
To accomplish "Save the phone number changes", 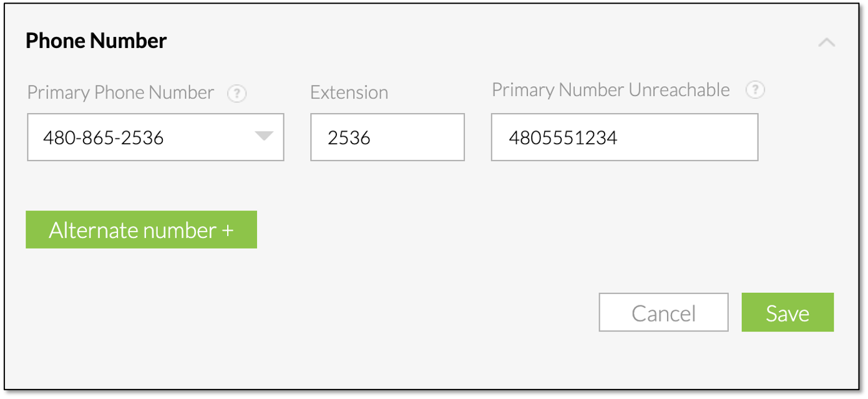I will click(x=788, y=312).
